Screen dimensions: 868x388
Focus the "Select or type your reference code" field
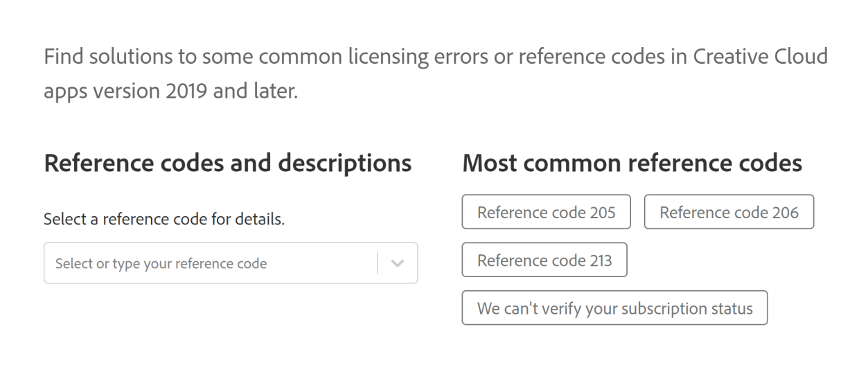click(x=208, y=263)
